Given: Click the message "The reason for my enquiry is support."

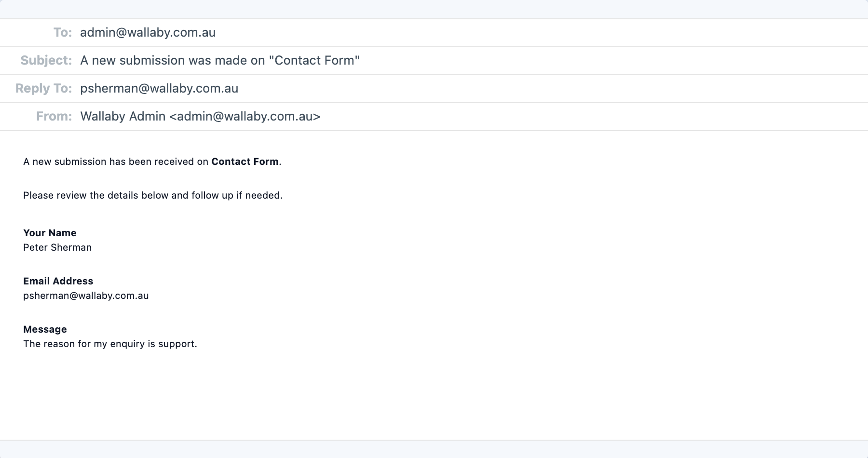Looking at the screenshot, I should click(110, 344).
